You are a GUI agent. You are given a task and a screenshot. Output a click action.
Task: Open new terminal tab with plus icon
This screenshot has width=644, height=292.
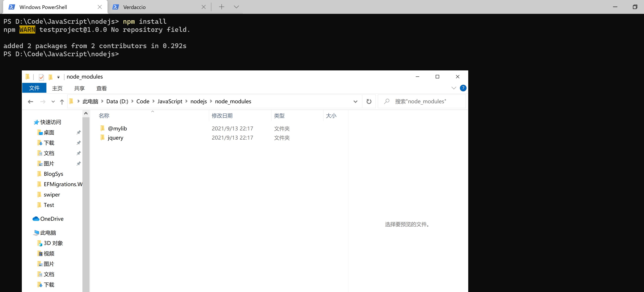click(x=221, y=7)
